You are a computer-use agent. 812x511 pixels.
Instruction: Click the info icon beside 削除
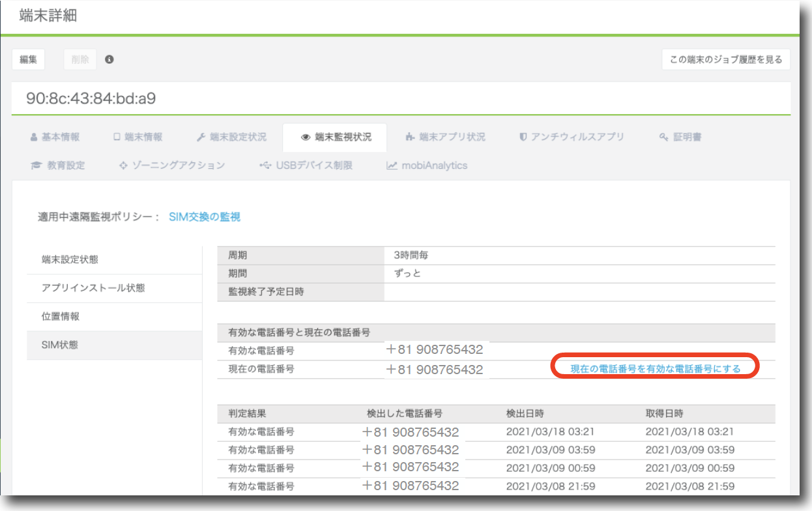[109, 59]
